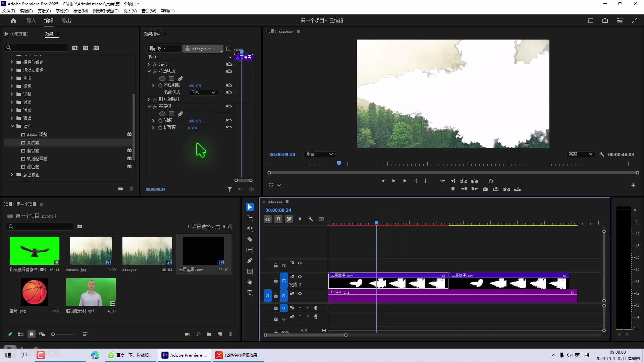
Task: Select the Ripple Edit tool
Action: coord(250,229)
